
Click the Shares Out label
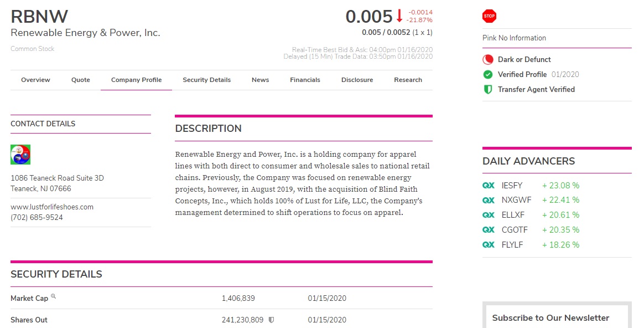pyautogui.click(x=29, y=320)
